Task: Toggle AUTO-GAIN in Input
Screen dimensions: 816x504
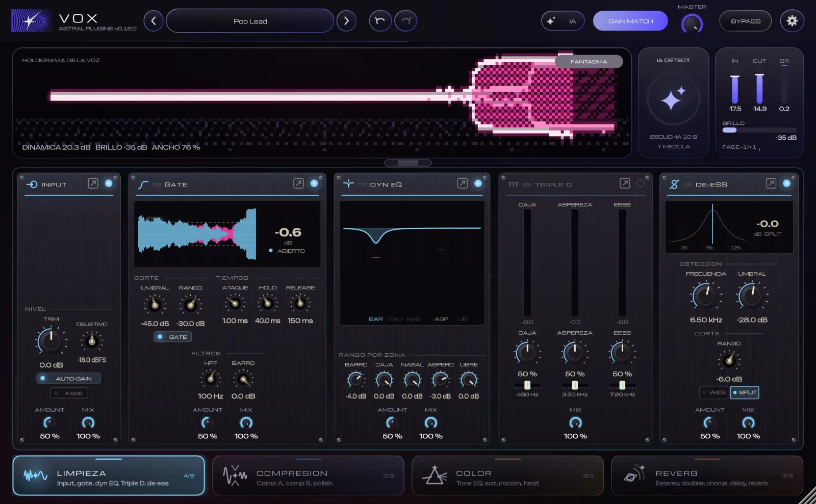Action: [x=68, y=379]
